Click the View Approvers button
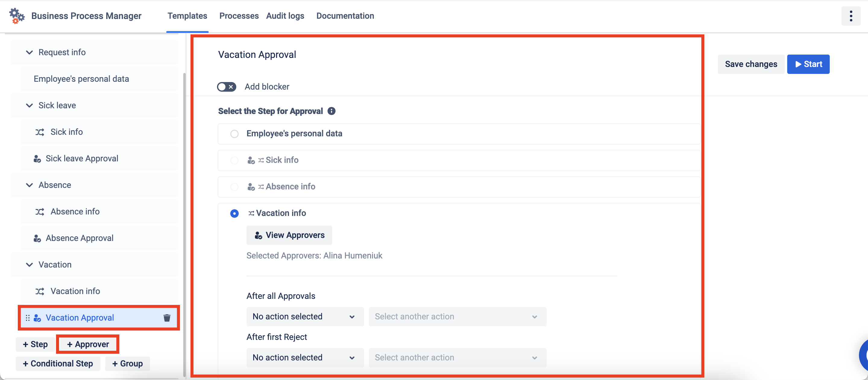Image resolution: width=868 pixels, height=380 pixels. coord(289,235)
